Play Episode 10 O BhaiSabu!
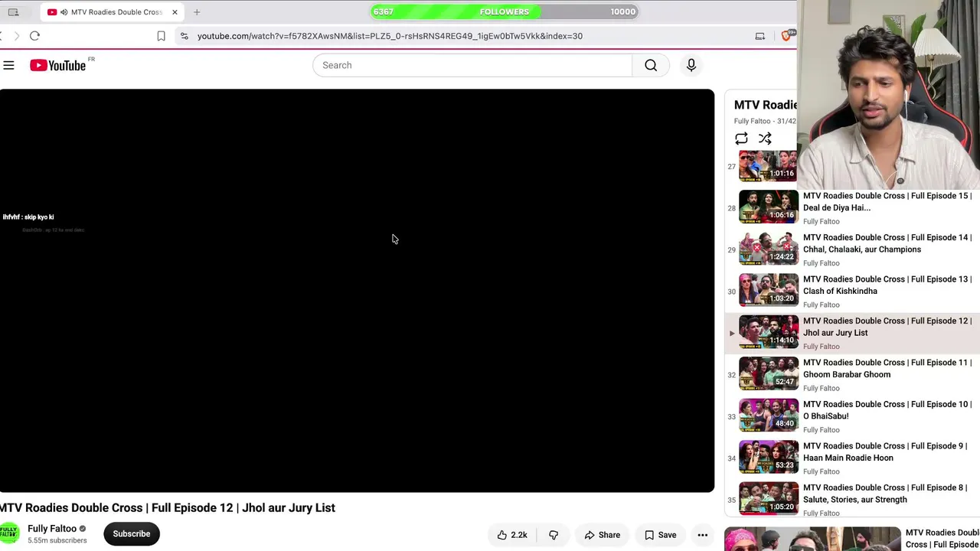Screen dimensions: 980x551 887,410
